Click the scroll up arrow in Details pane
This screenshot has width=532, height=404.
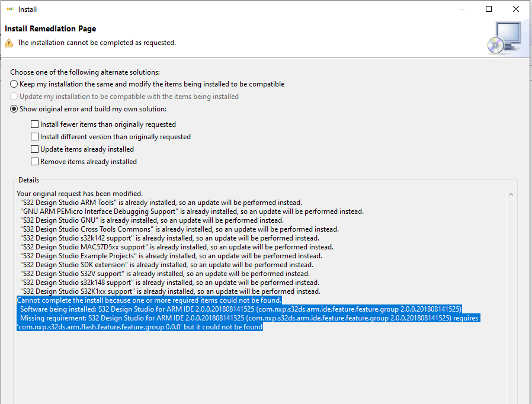(x=510, y=194)
